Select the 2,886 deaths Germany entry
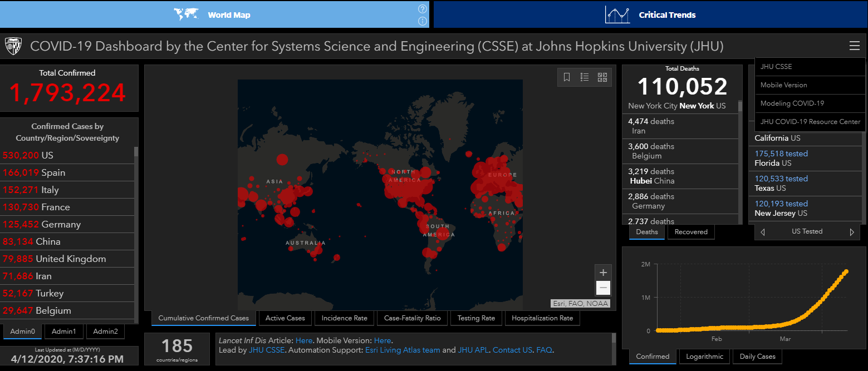 [680, 201]
